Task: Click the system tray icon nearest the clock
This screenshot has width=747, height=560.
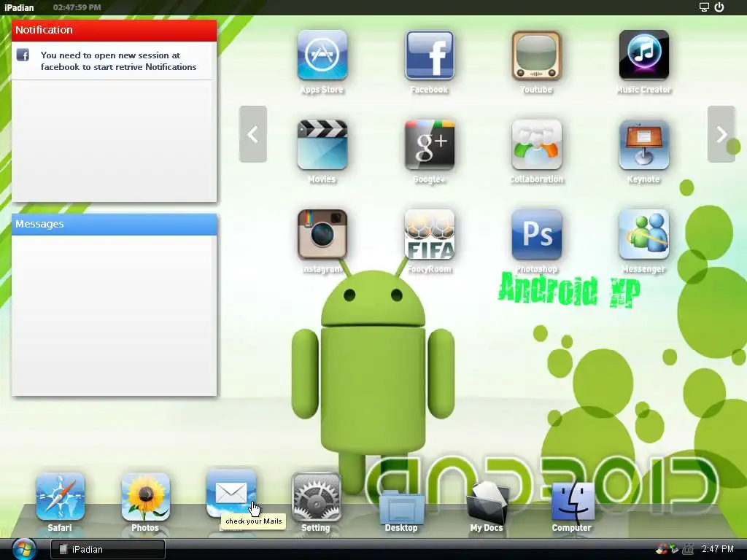Action: pos(688,549)
